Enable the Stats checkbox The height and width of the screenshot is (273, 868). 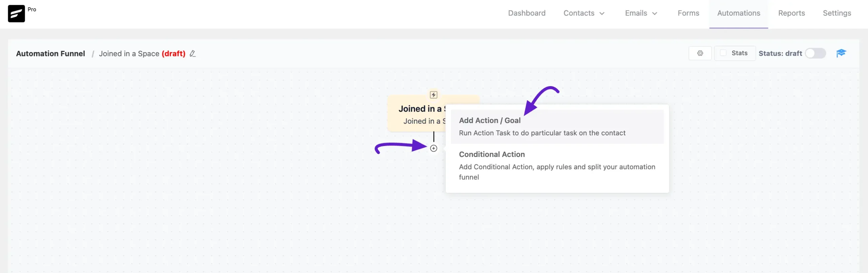724,53
